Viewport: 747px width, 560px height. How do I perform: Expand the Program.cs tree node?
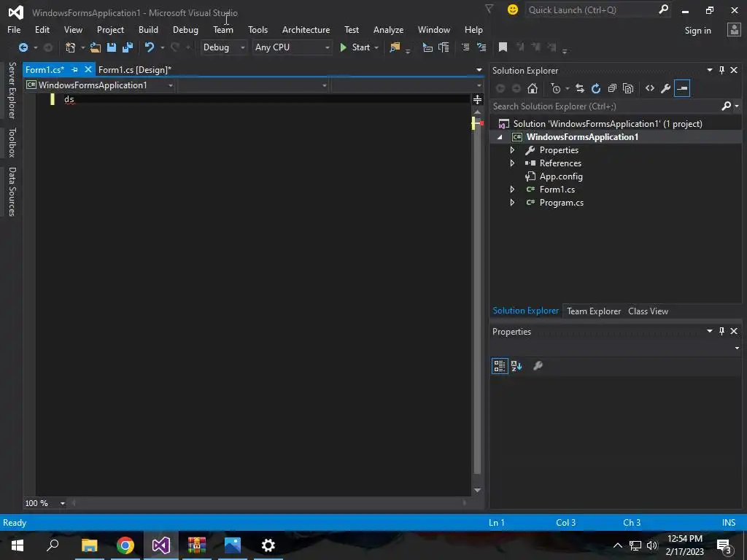tap(512, 203)
